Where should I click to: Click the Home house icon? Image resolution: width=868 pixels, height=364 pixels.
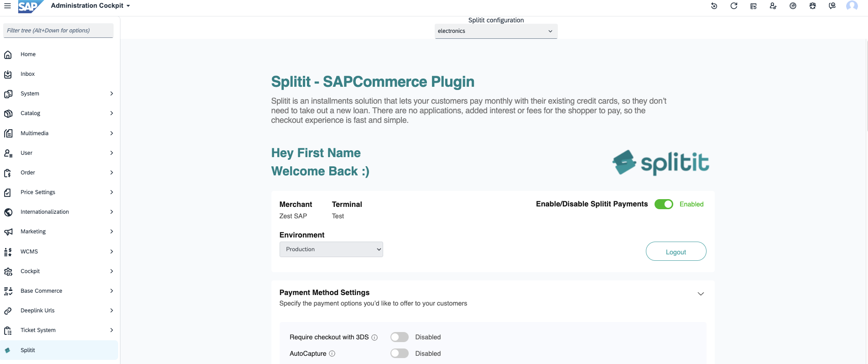[8, 54]
